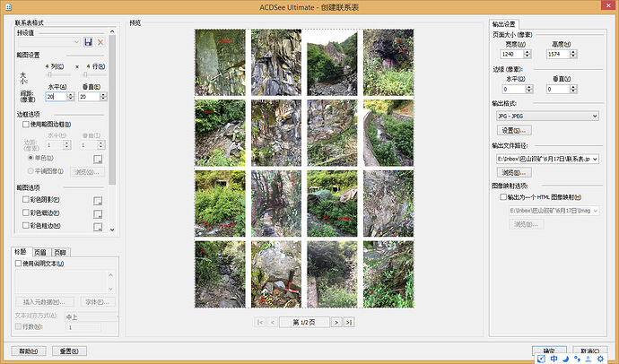
Task: Click the IME settings gear icon in tray
Action: tap(600, 359)
